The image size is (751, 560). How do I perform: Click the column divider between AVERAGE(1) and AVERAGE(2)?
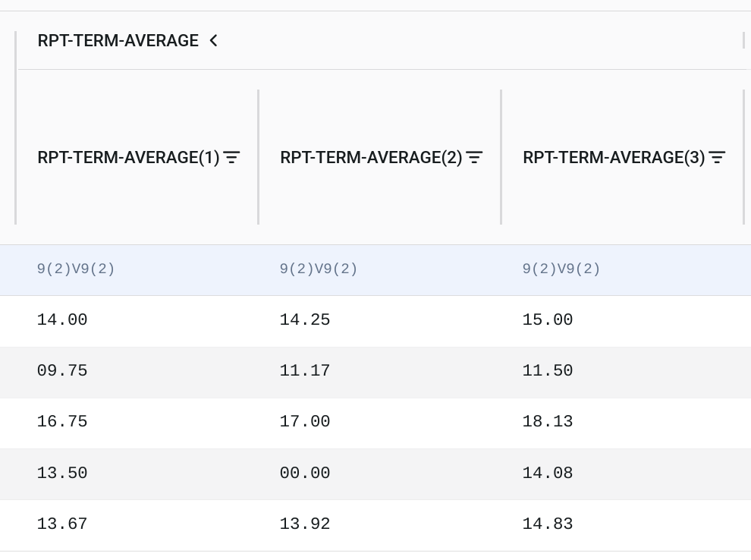point(258,157)
